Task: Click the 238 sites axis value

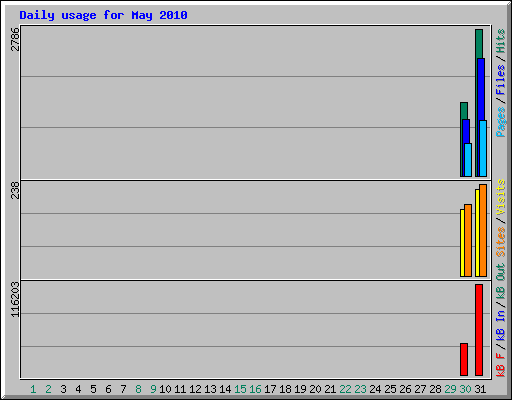Action: click(15, 190)
